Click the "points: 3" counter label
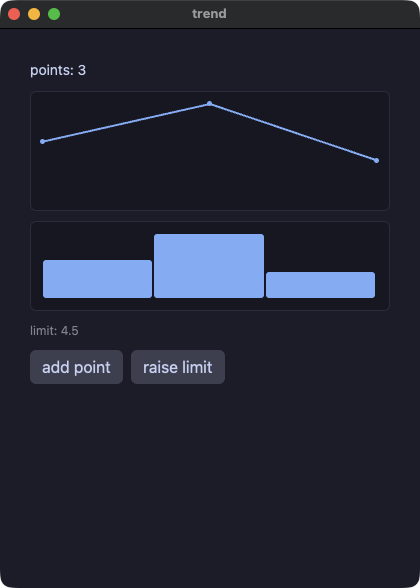Screen dimensions: 420x588 (58, 70)
